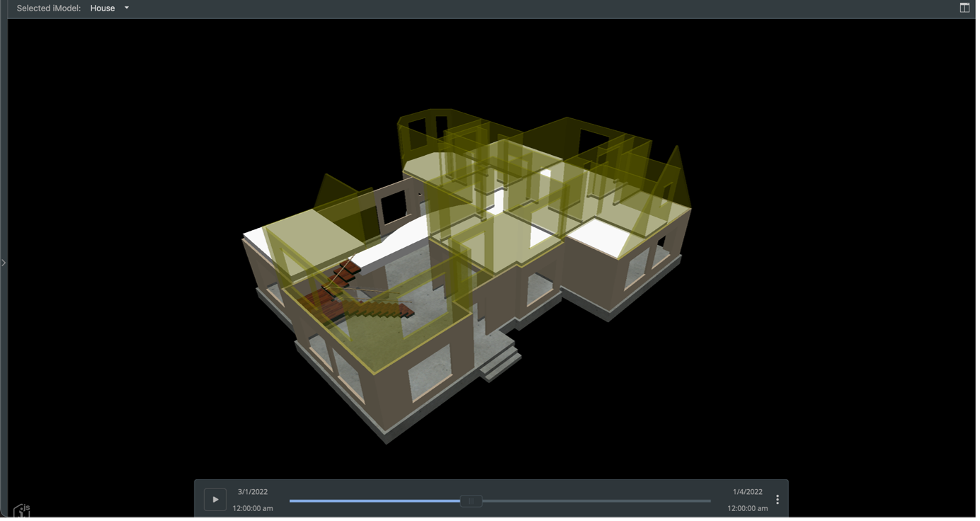This screenshot has width=980, height=521.
Task: Click the end time 12:00:00 am under 1/4/2022
Action: tap(747, 508)
